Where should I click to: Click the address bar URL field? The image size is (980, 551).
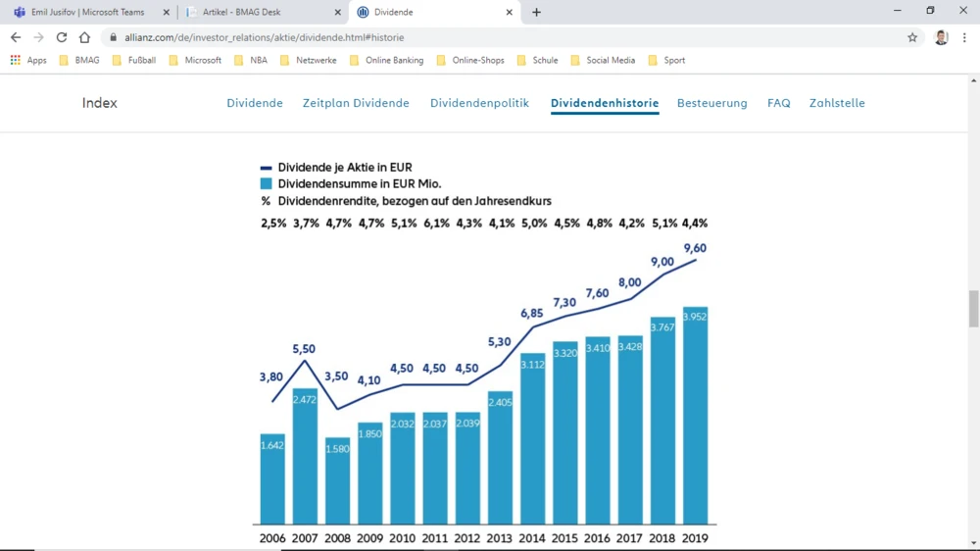pyautogui.click(x=490, y=37)
